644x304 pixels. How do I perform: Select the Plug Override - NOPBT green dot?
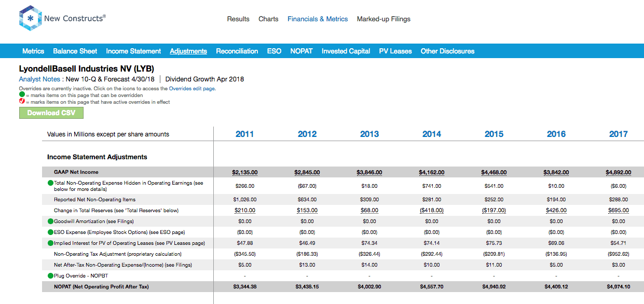click(x=50, y=276)
